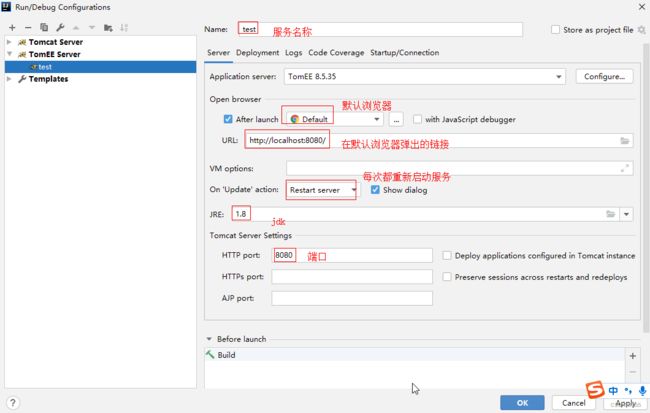Screen dimensions: 650x413
Task: Open the Default browser dropdown
Action: [x=376, y=119]
